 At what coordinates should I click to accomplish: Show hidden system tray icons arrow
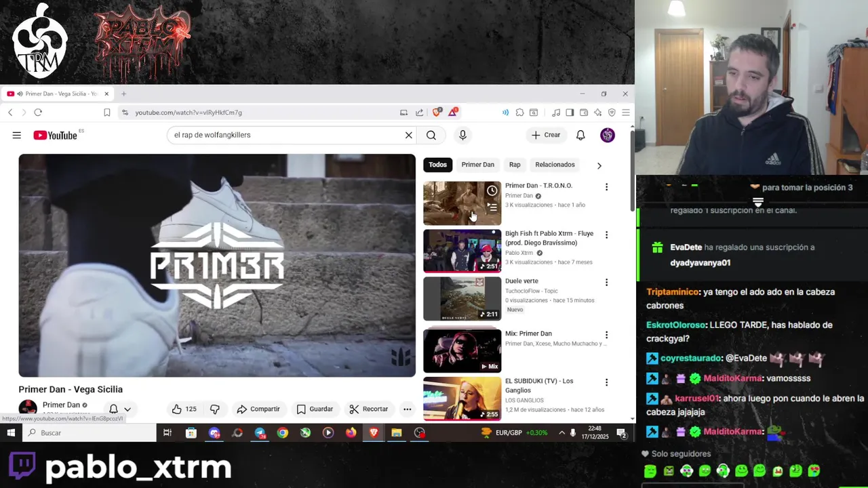pos(561,432)
